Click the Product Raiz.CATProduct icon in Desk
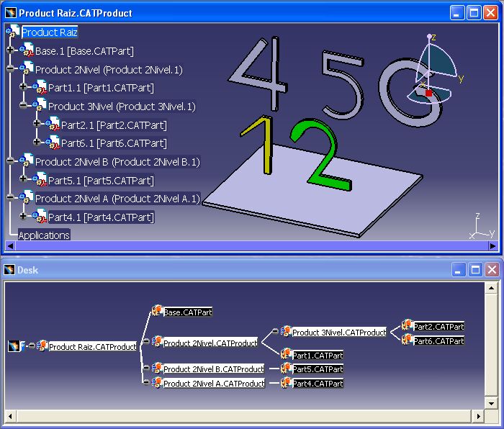 pyautogui.click(x=42, y=346)
